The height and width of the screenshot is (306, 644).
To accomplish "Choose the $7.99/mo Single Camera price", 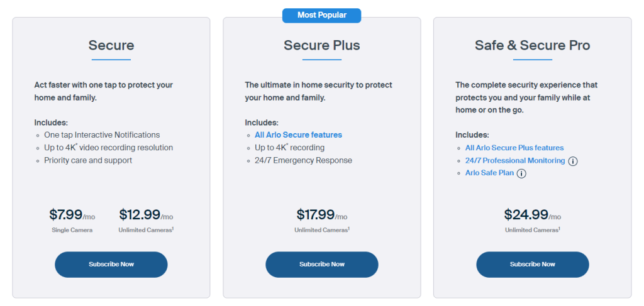I will [x=72, y=215].
